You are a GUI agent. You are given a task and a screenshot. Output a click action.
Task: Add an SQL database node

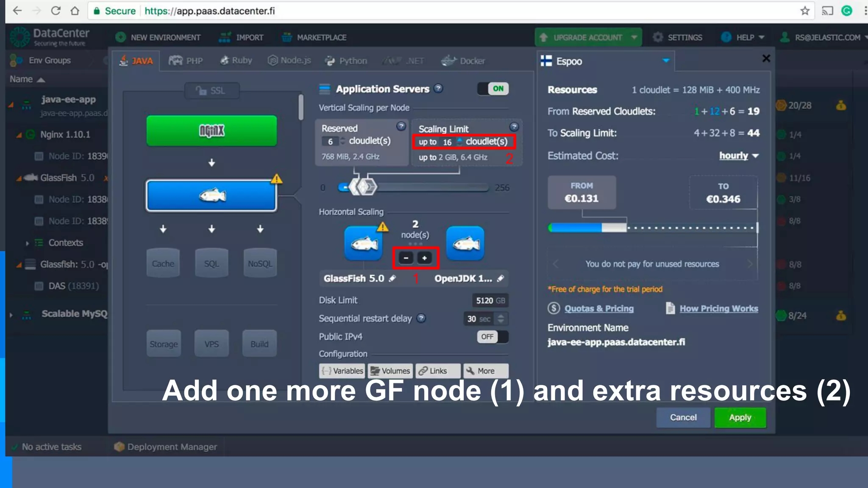211,263
